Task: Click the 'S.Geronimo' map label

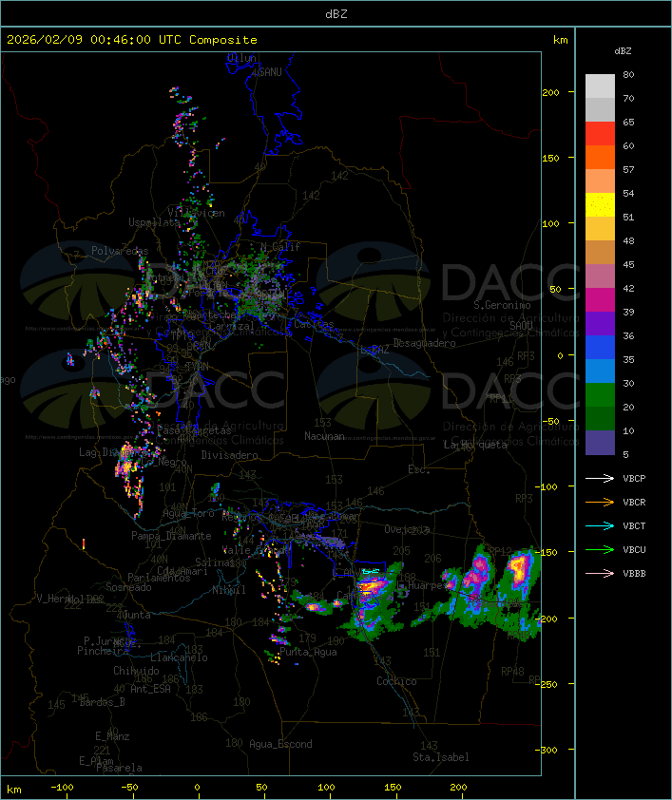Action: (x=502, y=305)
